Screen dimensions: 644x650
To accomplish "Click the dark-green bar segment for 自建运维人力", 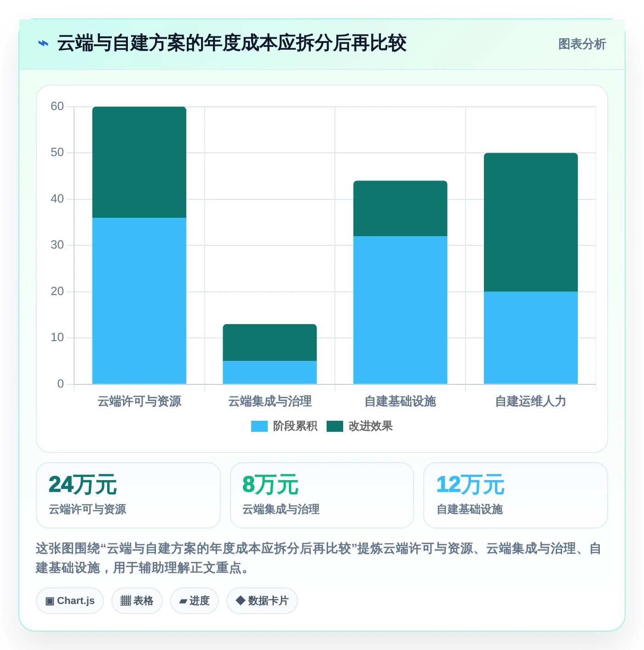I will (531, 222).
